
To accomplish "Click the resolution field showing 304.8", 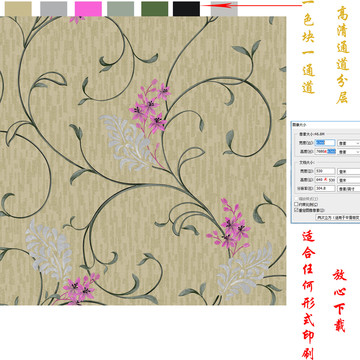I will (x=325, y=188).
